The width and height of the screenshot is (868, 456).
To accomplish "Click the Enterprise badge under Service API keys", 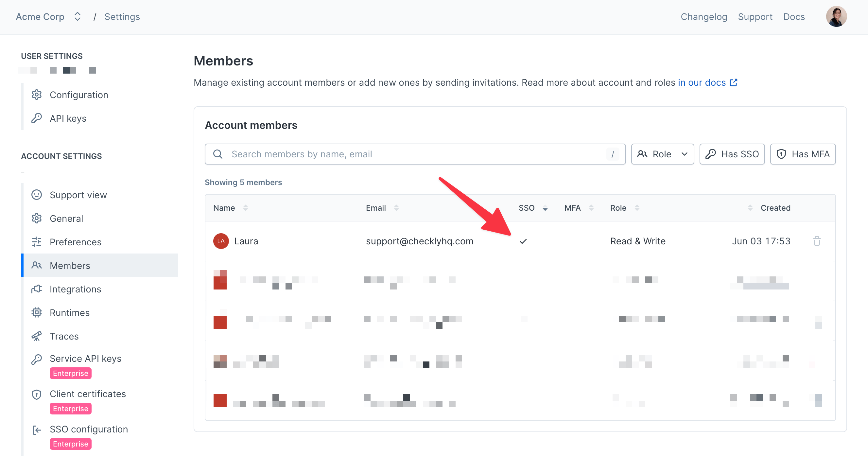I will pos(70,373).
